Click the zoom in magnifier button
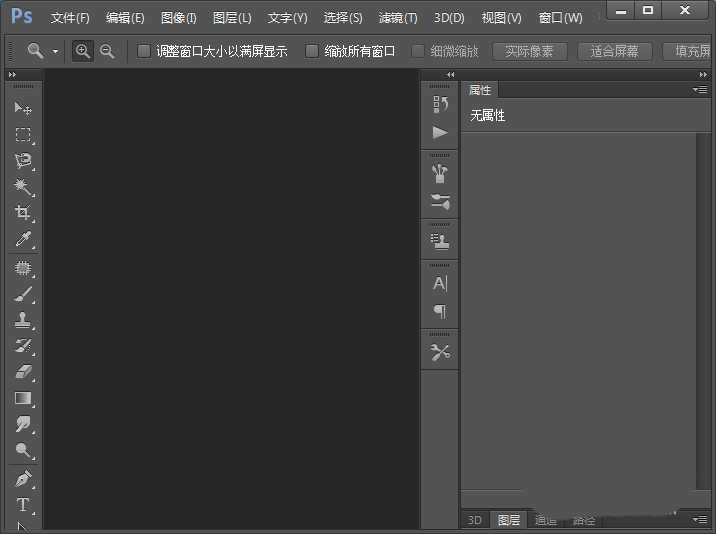Viewport: 716px width, 534px height. pyautogui.click(x=83, y=51)
